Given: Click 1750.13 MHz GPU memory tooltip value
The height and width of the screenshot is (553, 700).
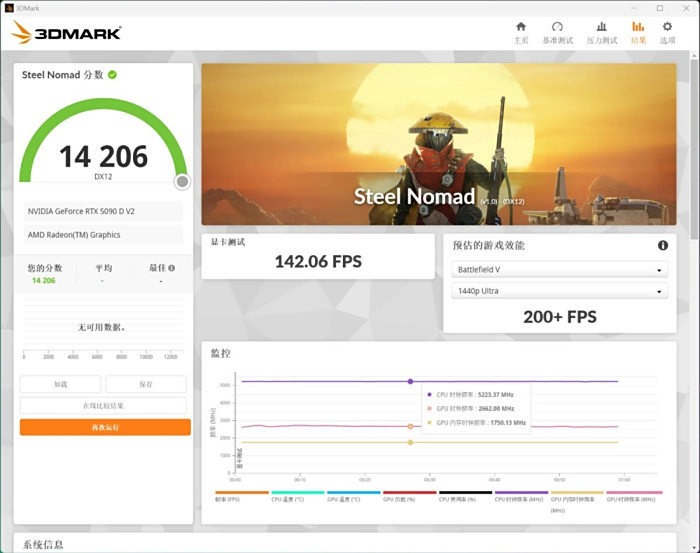Looking at the screenshot, I should point(508,422).
